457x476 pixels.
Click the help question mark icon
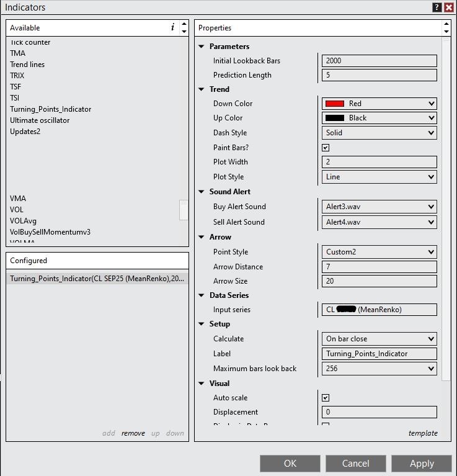[x=438, y=7]
